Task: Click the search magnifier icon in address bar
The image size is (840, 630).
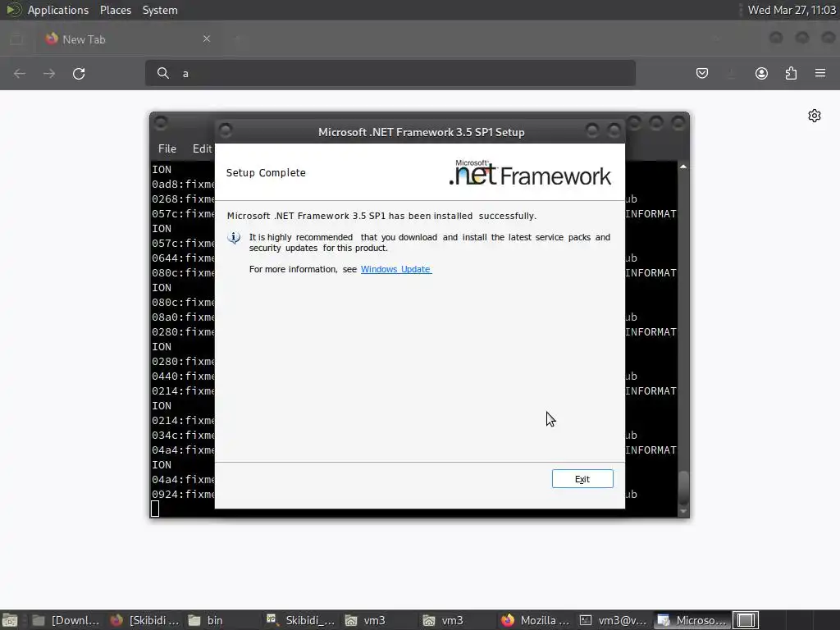Action: coord(163,73)
